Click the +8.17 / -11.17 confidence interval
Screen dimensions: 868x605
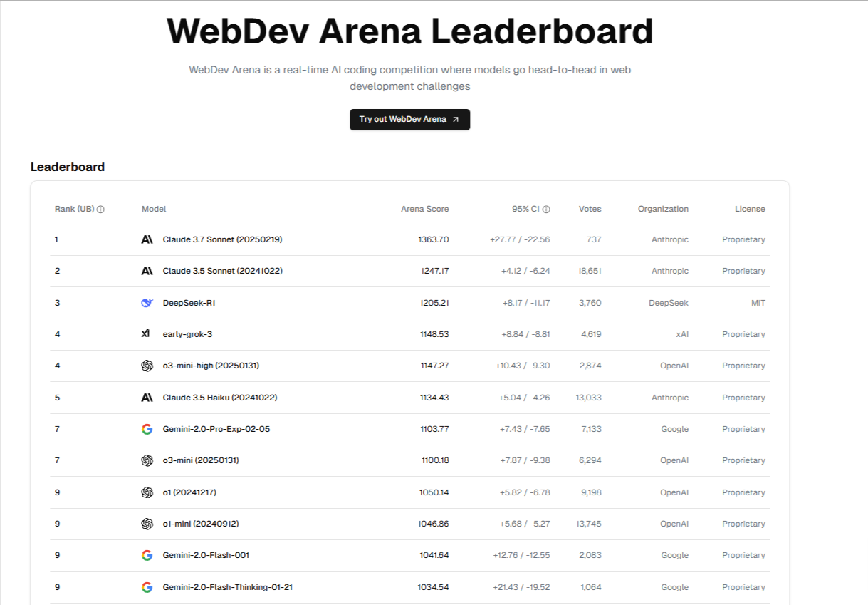click(526, 303)
